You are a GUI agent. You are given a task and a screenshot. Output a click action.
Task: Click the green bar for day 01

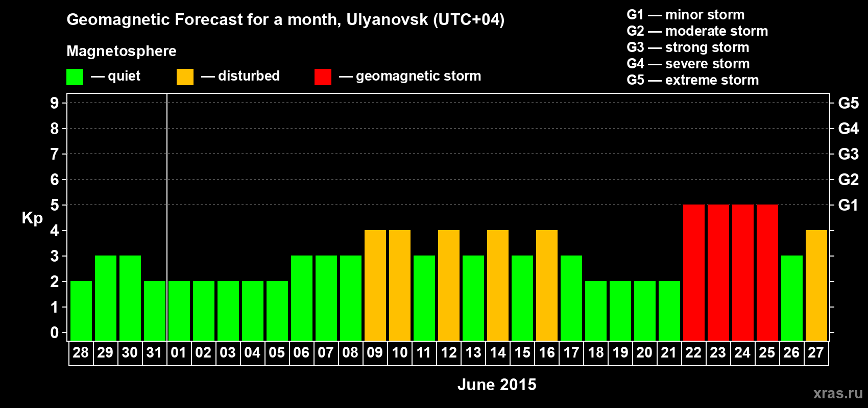coord(179,311)
